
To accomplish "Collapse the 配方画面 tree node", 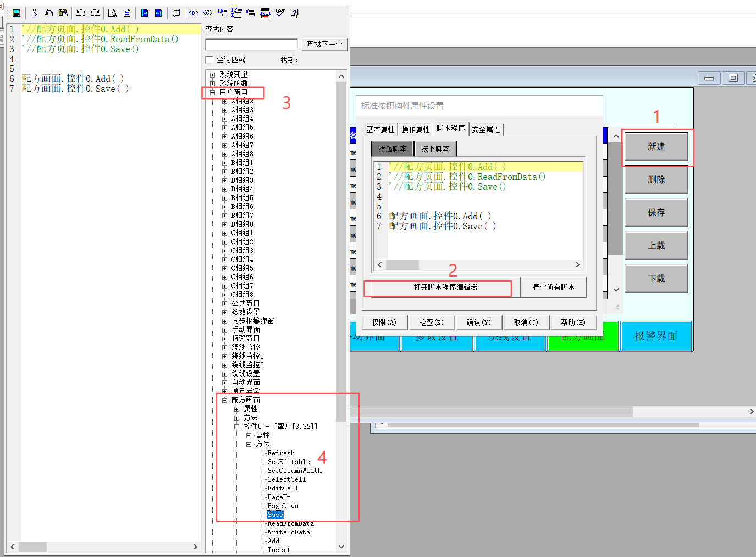I will pos(224,400).
